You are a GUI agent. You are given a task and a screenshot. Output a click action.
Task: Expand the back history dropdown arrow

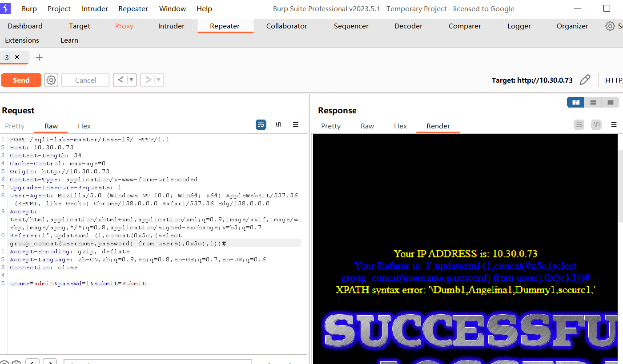(132, 80)
